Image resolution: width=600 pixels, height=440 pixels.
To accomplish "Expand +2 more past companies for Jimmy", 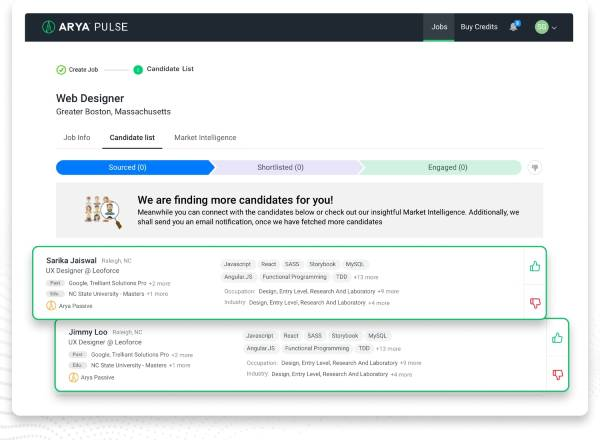I will coord(182,355).
